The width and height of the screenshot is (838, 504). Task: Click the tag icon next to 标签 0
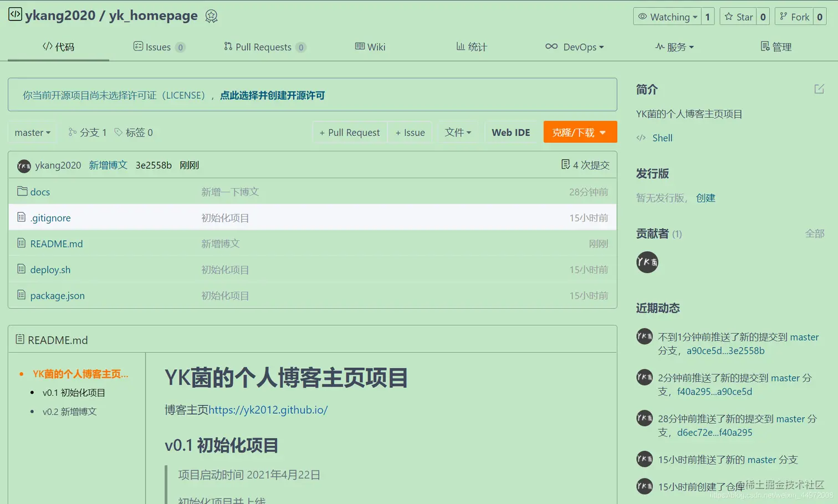(119, 132)
